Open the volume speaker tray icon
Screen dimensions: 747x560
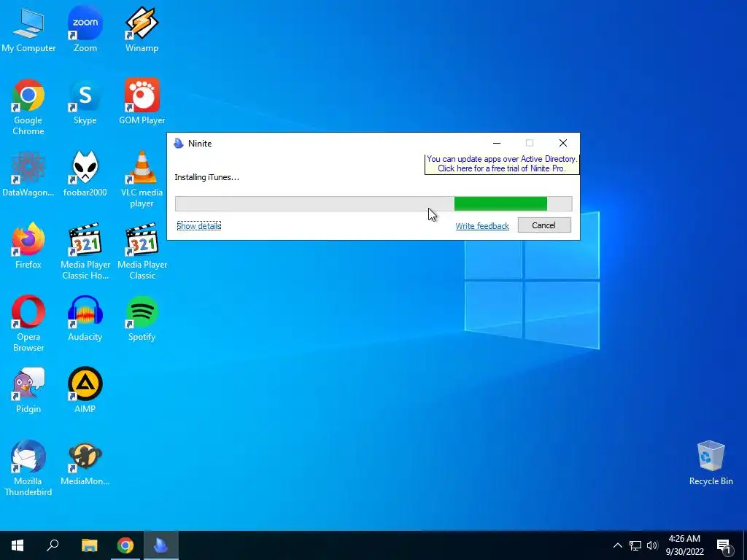pyautogui.click(x=652, y=545)
